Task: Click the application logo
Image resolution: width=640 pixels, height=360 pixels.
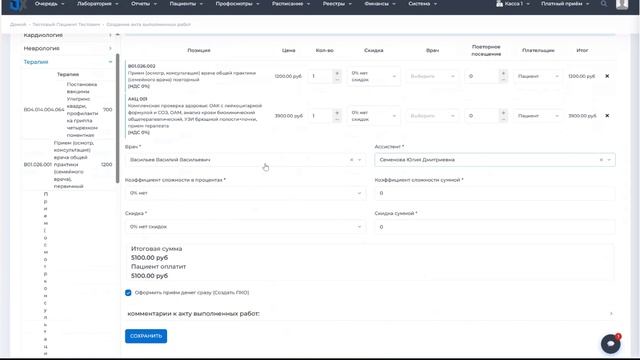Action: click(x=17, y=4)
